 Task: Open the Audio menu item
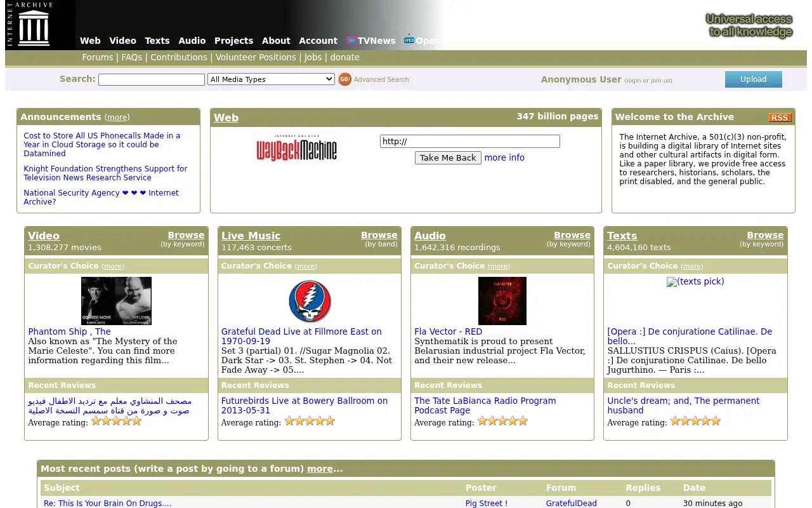(x=192, y=41)
